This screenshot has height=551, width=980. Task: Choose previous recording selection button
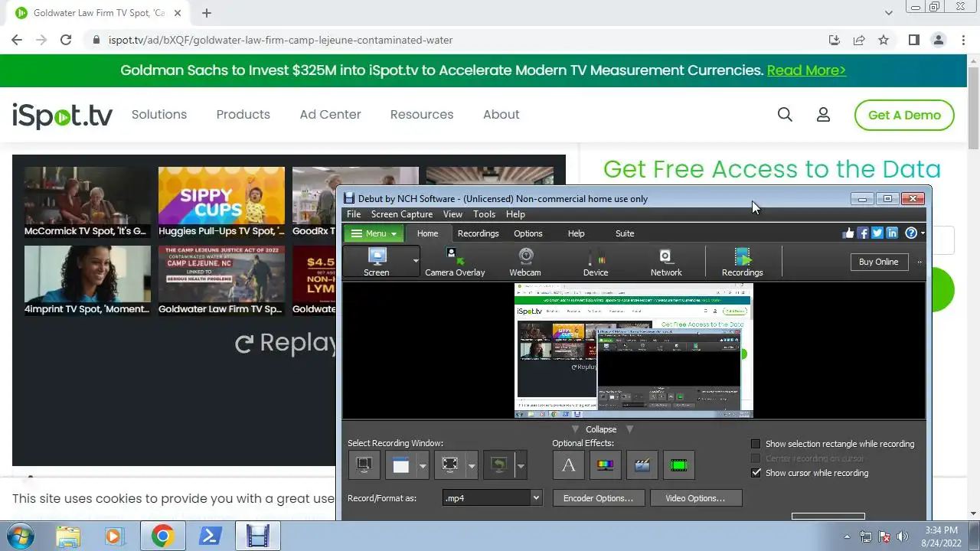point(499,465)
